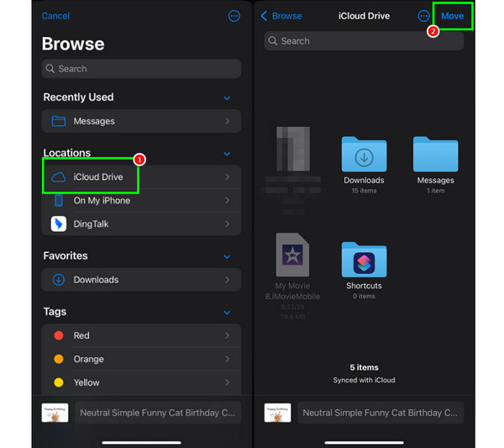Collapse the Recently Used section
This screenshot has width=504, height=448.
227,98
